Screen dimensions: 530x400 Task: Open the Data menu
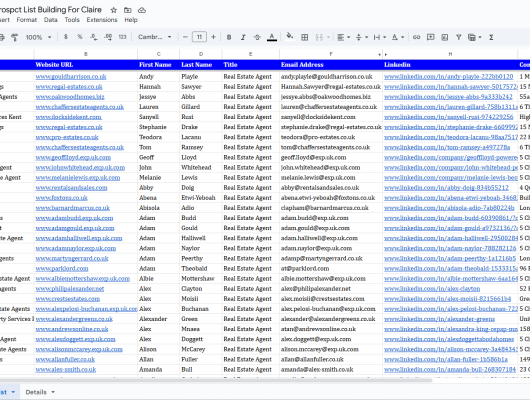(x=51, y=20)
